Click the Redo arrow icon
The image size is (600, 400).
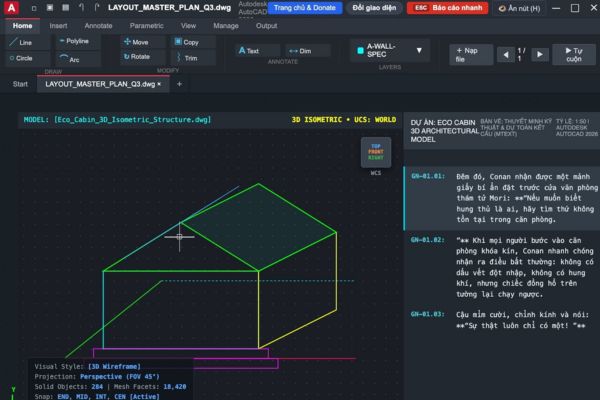click(x=96, y=7)
